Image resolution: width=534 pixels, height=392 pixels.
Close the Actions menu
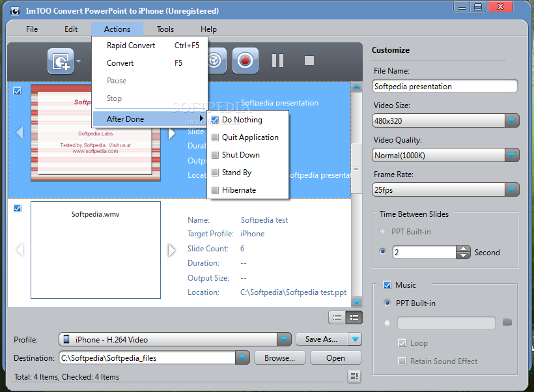click(117, 29)
